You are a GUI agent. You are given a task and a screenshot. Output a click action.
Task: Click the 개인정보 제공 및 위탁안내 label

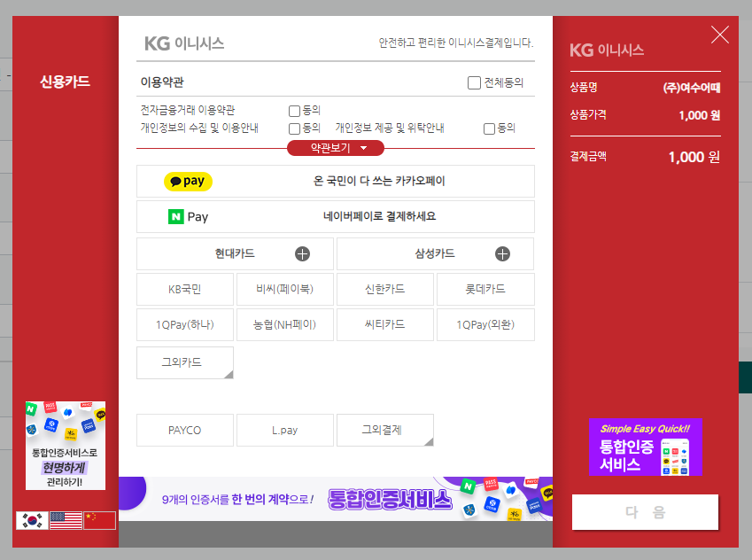coord(390,128)
